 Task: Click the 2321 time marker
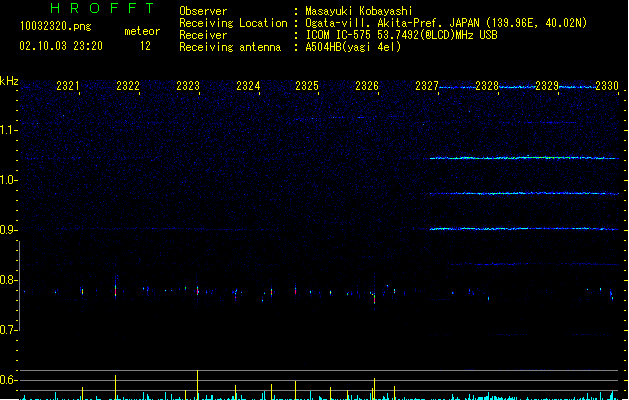coord(68,86)
